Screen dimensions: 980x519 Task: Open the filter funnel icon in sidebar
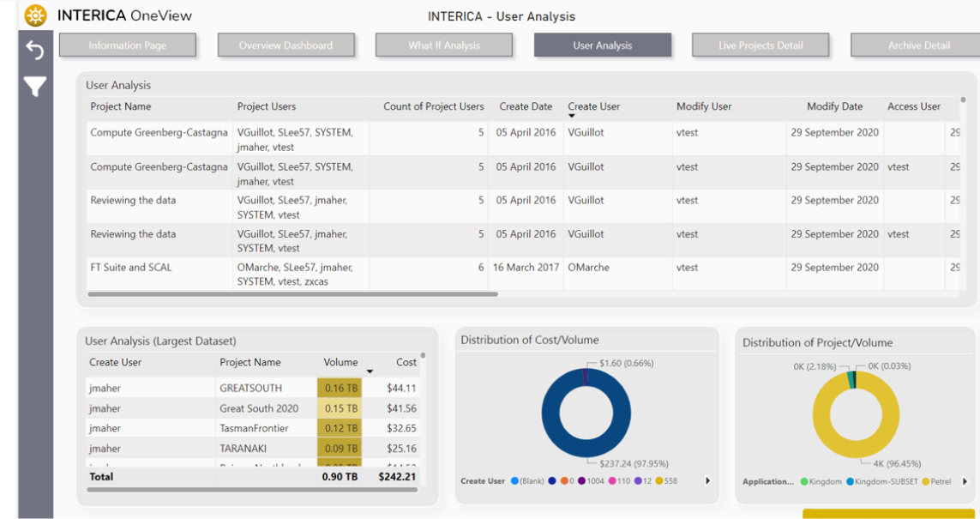pyautogui.click(x=34, y=87)
